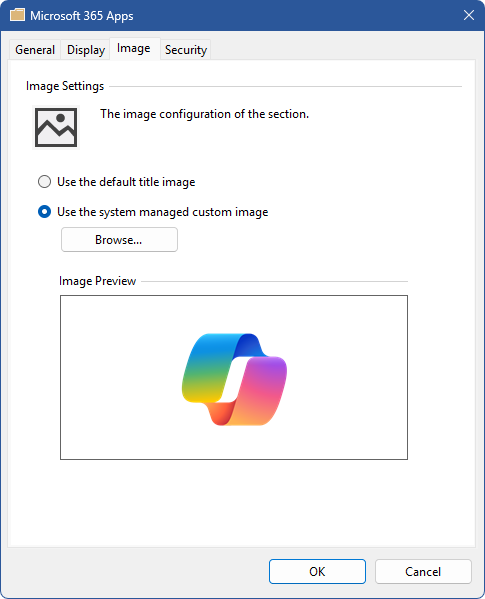The height and width of the screenshot is (599, 485).
Task: Click the image configuration description text
Action: click(x=204, y=114)
